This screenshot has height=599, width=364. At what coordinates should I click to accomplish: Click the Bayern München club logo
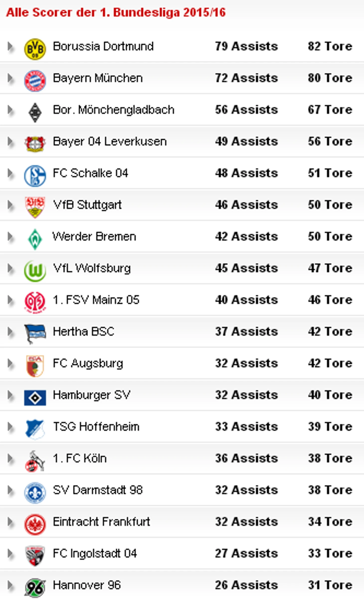35,81
